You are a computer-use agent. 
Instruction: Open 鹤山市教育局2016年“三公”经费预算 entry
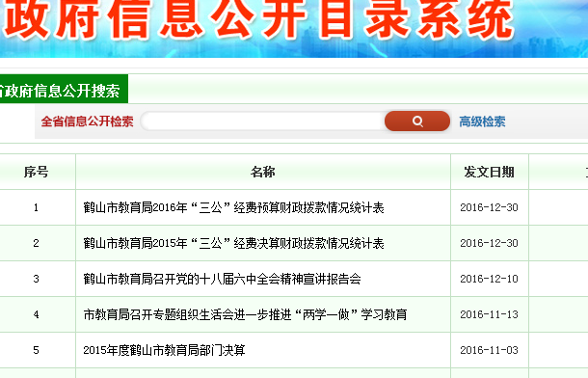pos(233,207)
